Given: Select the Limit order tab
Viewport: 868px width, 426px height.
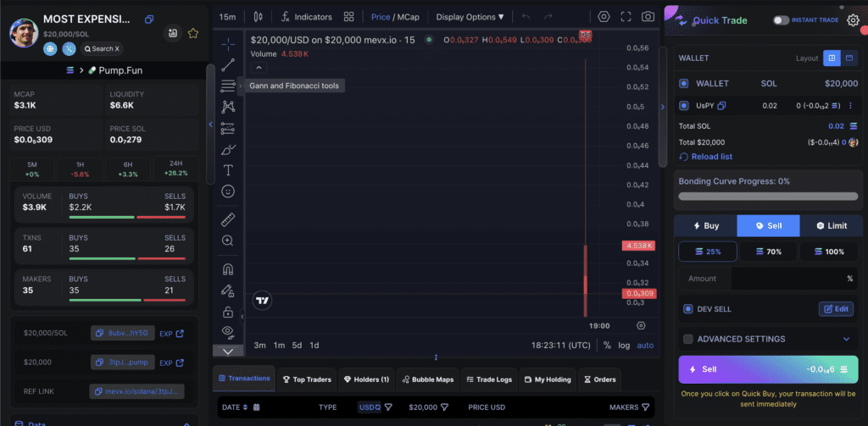Looking at the screenshot, I should click(x=831, y=226).
